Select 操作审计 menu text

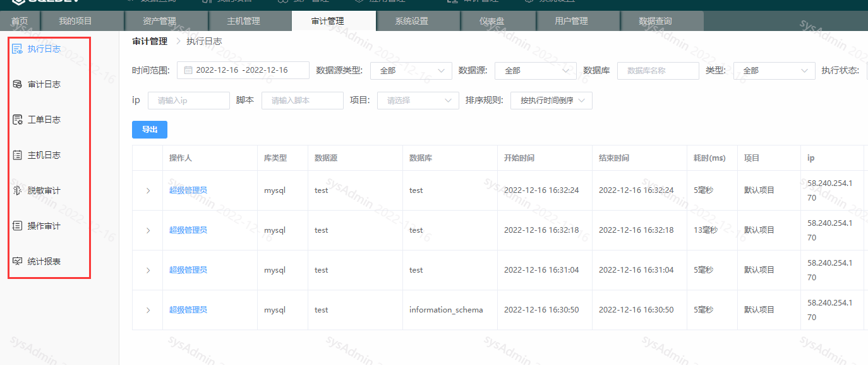tap(44, 226)
